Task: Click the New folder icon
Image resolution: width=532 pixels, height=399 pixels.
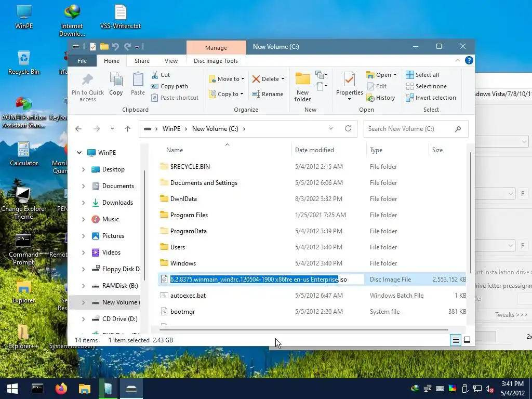Action: tap(303, 79)
